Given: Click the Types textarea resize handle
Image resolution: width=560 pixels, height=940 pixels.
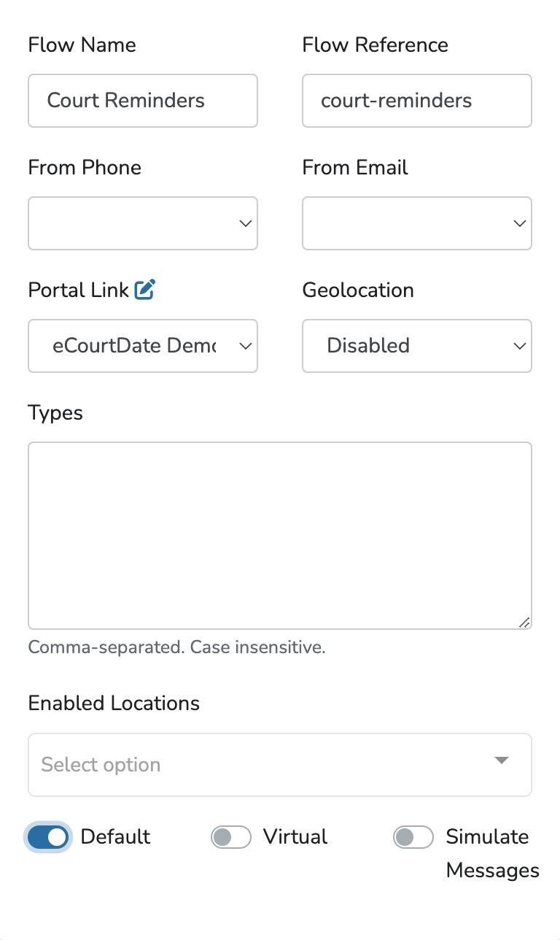Looking at the screenshot, I should pyautogui.click(x=525, y=623).
